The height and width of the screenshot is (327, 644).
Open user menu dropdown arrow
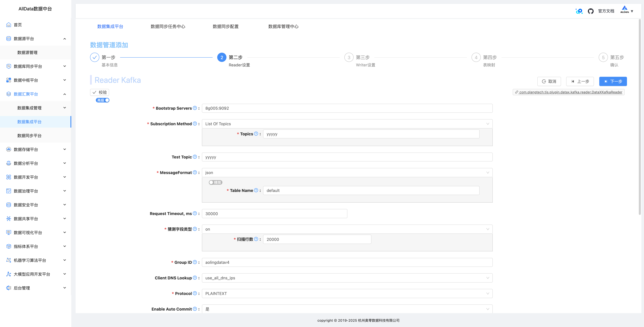click(x=632, y=11)
